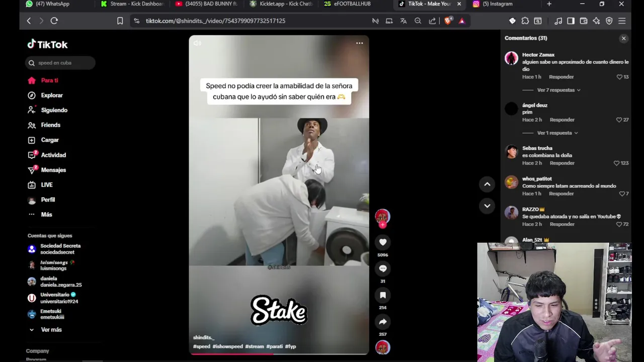Image resolution: width=644 pixels, height=362 pixels.
Task: Follow creator with red plus badge
Action: (382, 225)
